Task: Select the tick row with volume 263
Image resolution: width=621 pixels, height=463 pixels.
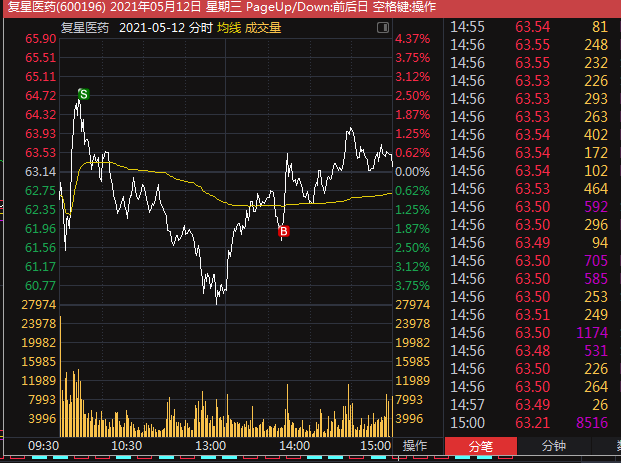Action: (529, 117)
